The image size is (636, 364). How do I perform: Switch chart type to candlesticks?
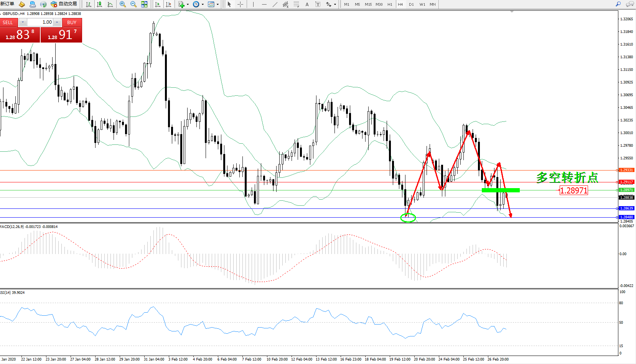click(x=99, y=4)
